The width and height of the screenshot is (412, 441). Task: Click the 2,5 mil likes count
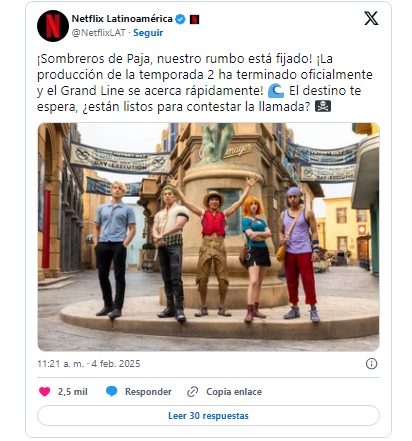coord(73,392)
